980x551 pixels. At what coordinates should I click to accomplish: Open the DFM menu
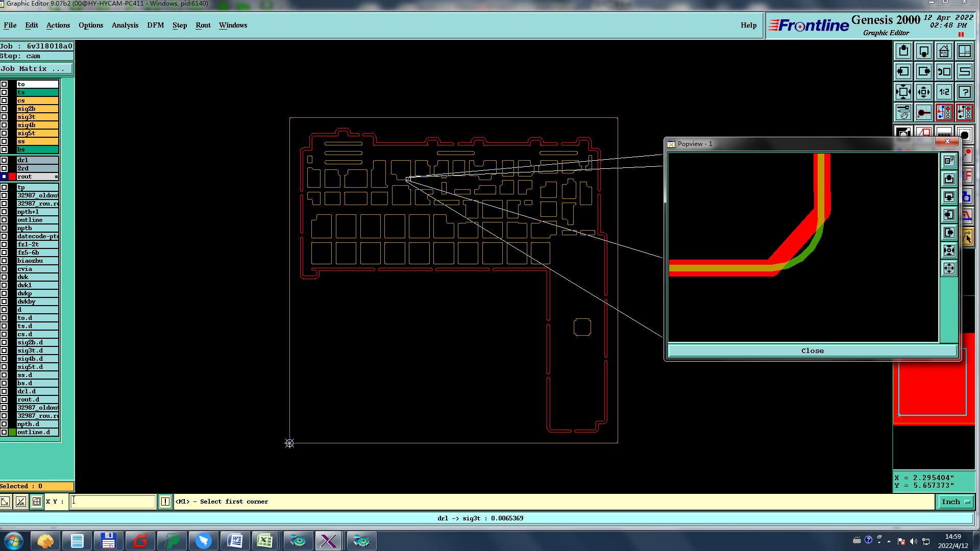point(155,25)
